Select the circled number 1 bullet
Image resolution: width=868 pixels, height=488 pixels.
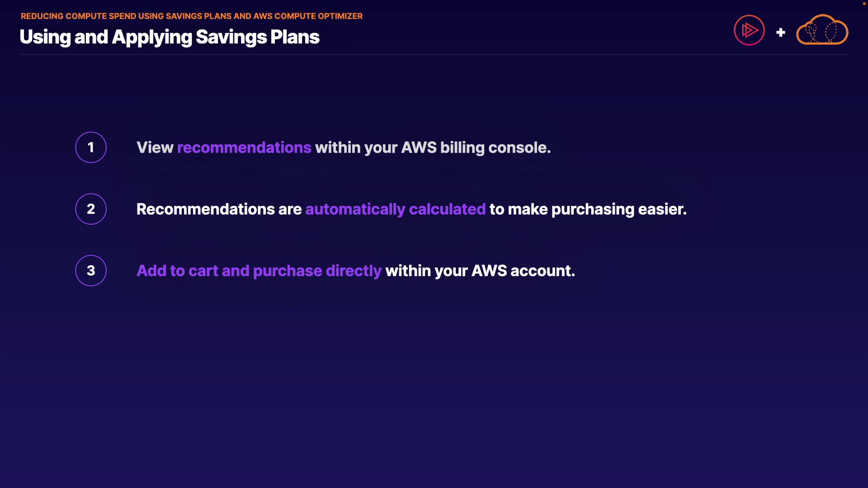click(91, 147)
